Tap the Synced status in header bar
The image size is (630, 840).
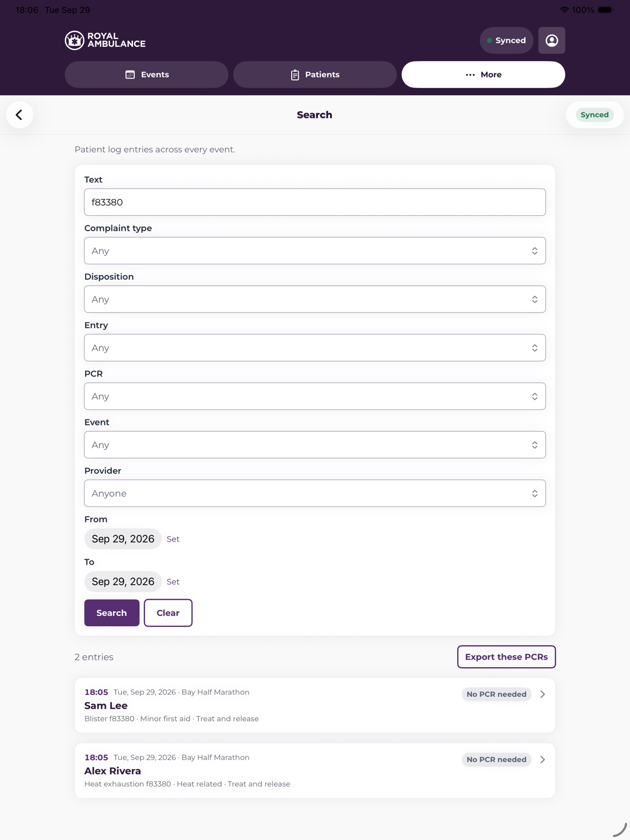tap(506, 41)
